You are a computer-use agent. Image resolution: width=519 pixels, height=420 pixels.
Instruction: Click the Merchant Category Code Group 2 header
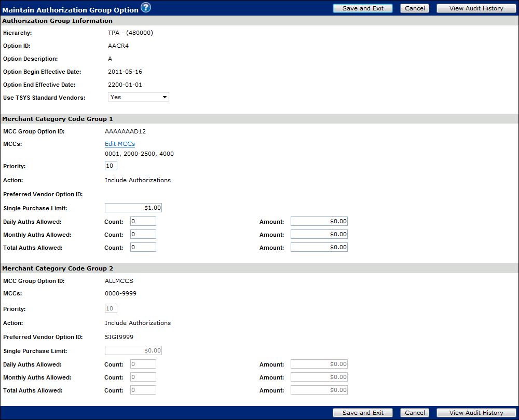(x=58, y=268)
